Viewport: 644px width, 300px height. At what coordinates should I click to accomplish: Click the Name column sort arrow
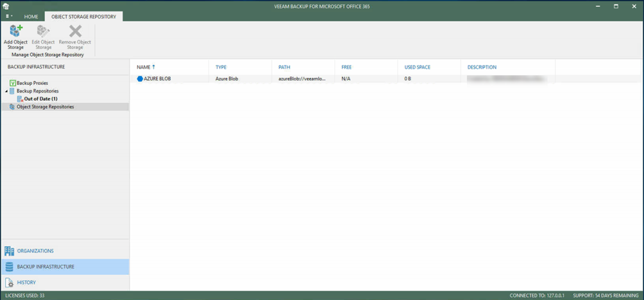[153, 67]
